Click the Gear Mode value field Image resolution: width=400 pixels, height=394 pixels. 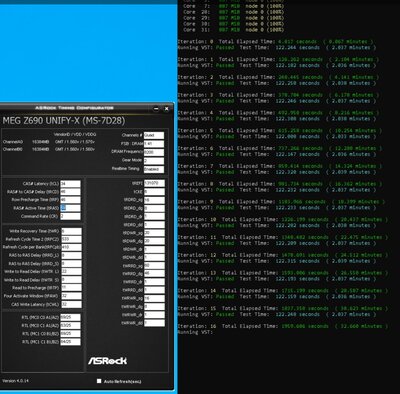point(154,160)
